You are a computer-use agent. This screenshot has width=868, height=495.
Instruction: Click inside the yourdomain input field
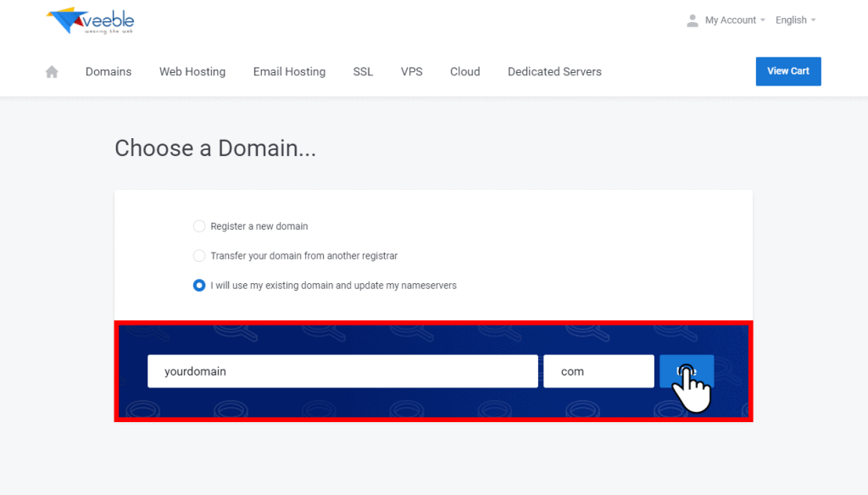342,370
